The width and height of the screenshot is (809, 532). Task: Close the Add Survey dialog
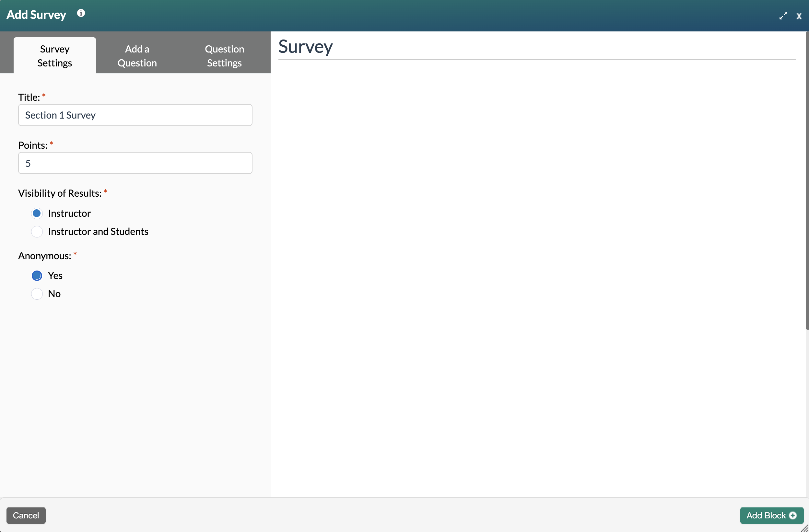[799, 16]
